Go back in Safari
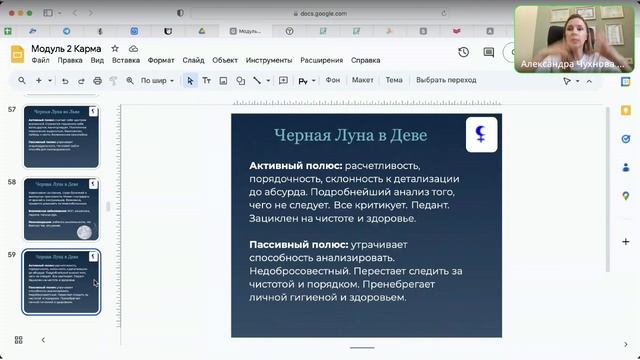 pyautogui.click(x=75, y=13)
